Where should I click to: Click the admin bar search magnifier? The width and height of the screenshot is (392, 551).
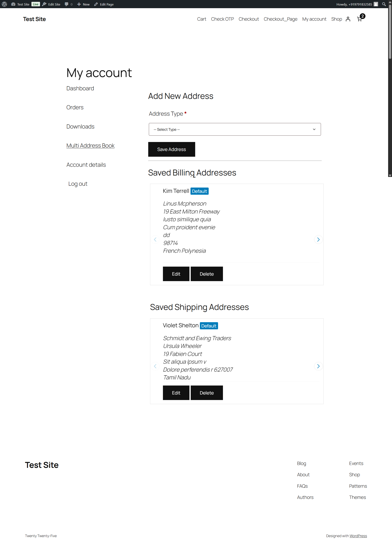click(384, 4)
